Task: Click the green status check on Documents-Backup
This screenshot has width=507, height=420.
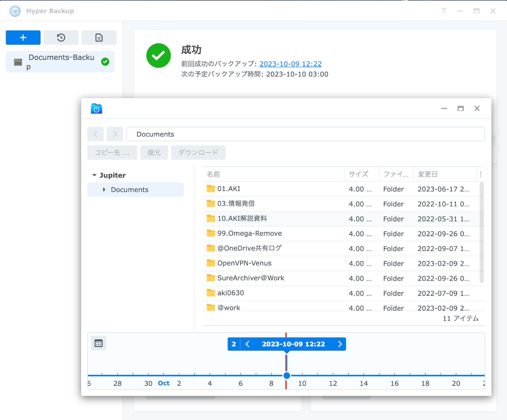Action: coord(105,62)
